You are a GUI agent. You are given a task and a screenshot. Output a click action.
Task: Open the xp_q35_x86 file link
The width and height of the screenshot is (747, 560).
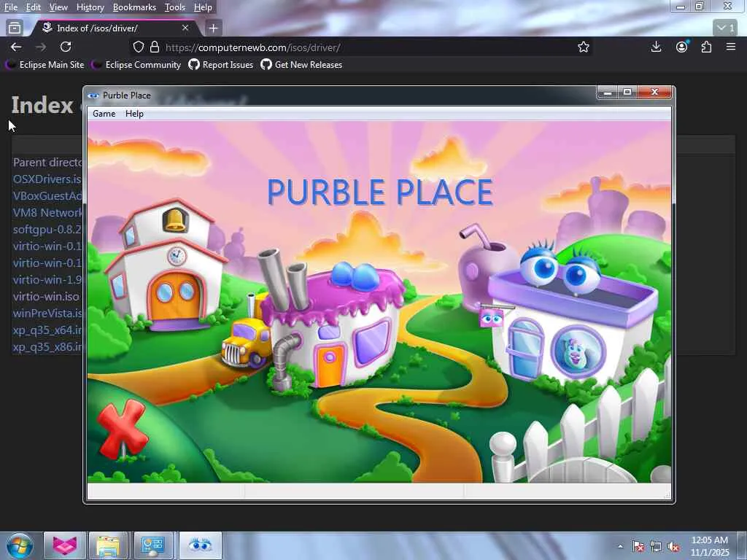[x=47, y=346]
